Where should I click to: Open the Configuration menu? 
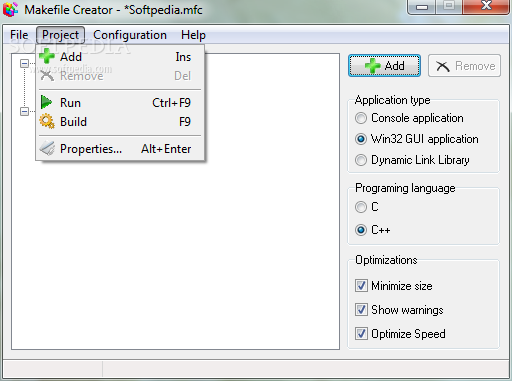130,35
